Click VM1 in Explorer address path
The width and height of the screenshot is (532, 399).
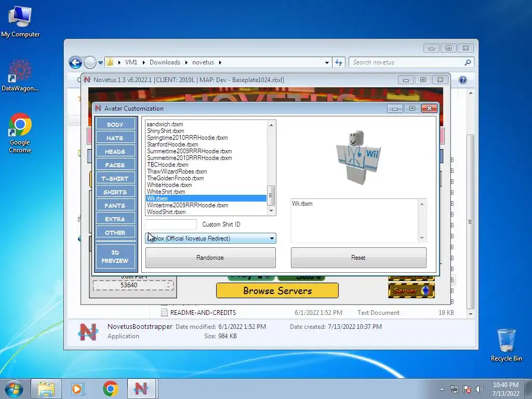pos(131,62)
